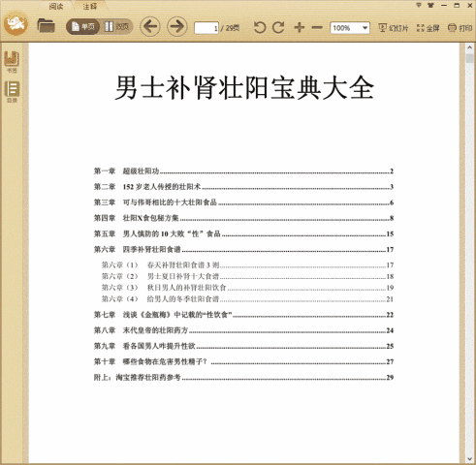
Task: Switch to double page view
Action: (x=116, y=26)
